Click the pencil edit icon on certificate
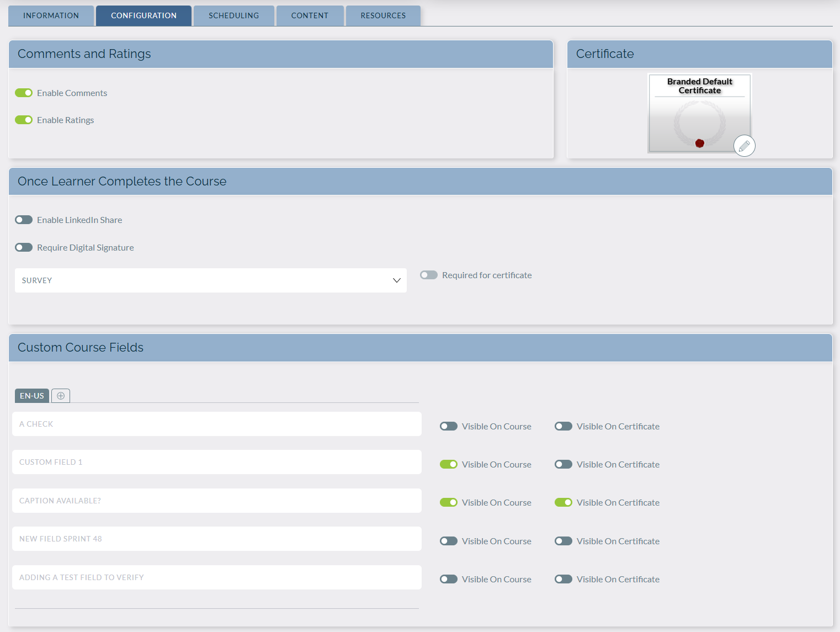This screenshot has width=840, height=632. [x=744, y=146]
